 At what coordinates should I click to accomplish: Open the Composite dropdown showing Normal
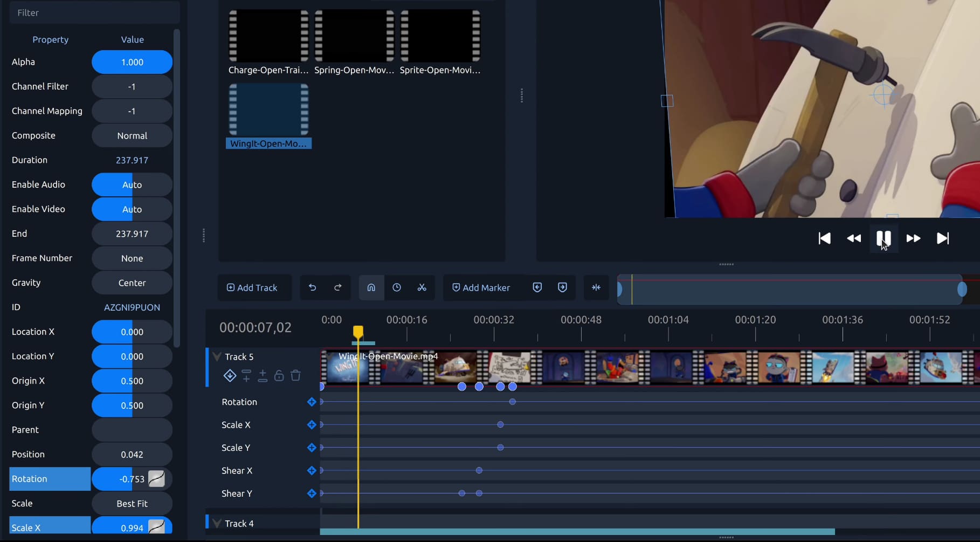pyautogui.click(x=131, y=135)
